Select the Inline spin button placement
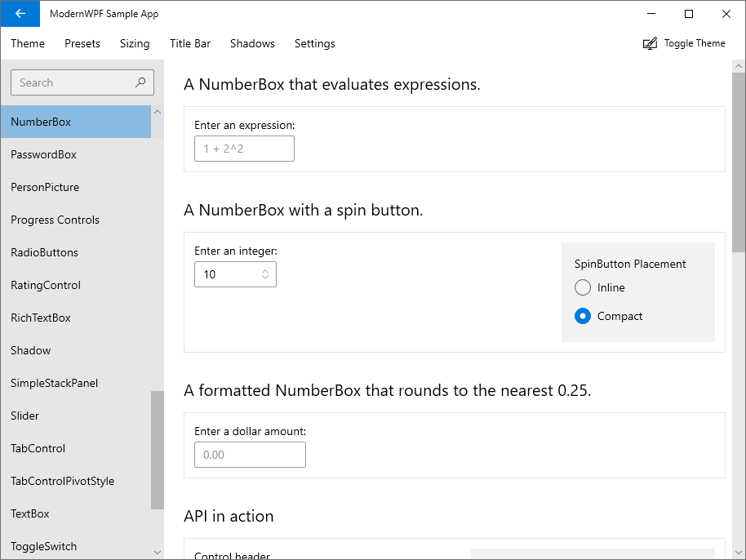The height and width of the screenshot is (560, 746). [x=583, y=287]
